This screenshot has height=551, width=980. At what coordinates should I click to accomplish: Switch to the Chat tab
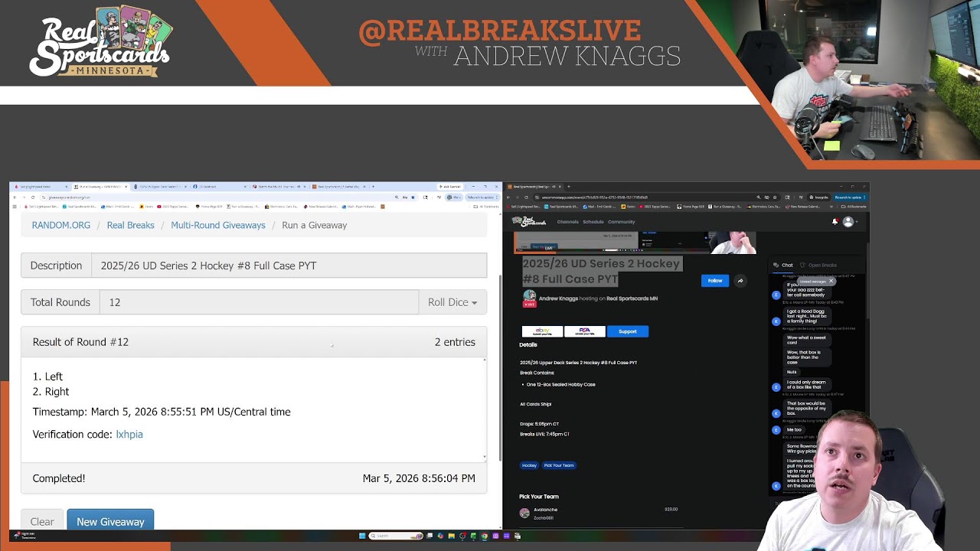pyautogui.click(x=783, y=265)
